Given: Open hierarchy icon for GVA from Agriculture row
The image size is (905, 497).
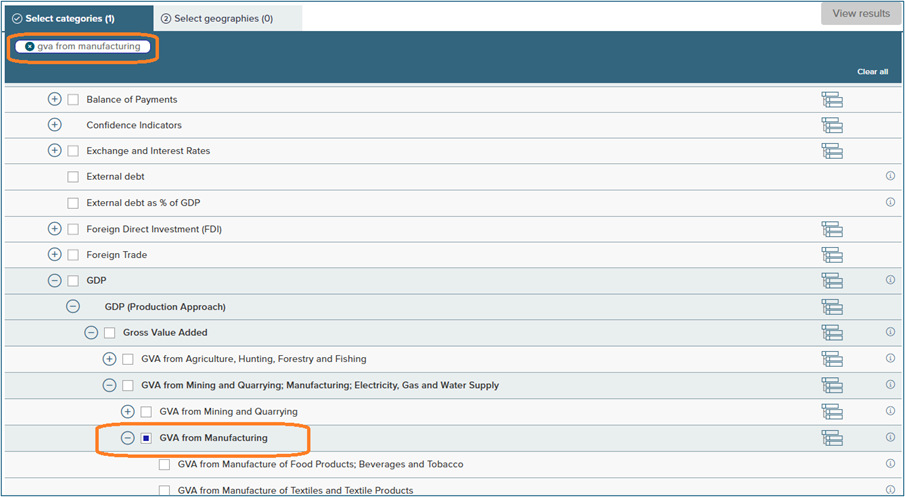Looking at the screenshot, I should [x=832, y=359].
